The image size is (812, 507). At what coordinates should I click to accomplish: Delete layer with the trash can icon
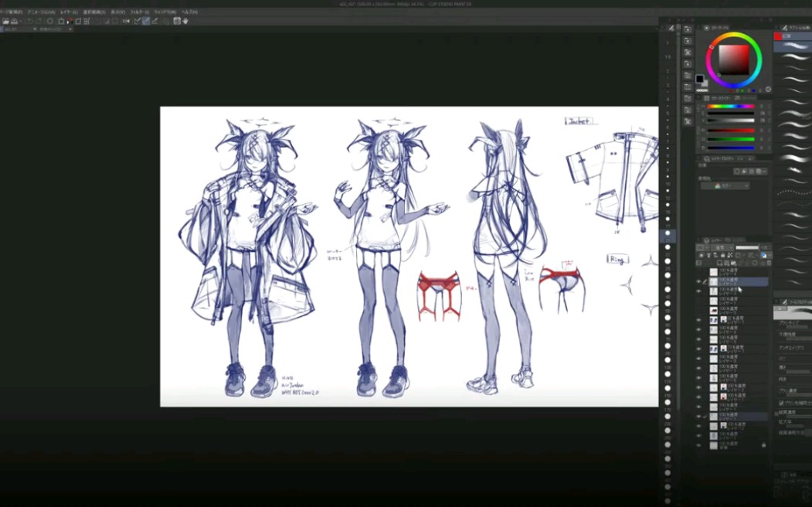coord(769,263)
